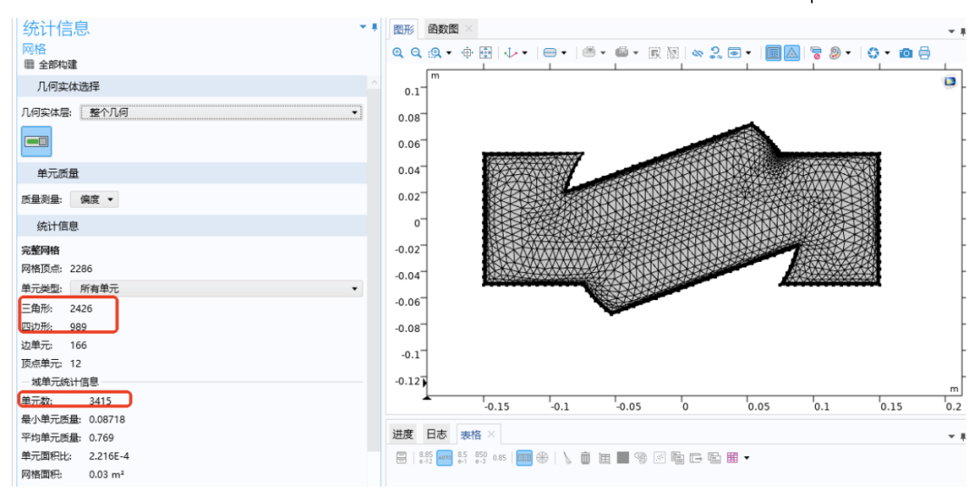
Task: Toggle the mesh rendering button
Action: tap(773, 53)
